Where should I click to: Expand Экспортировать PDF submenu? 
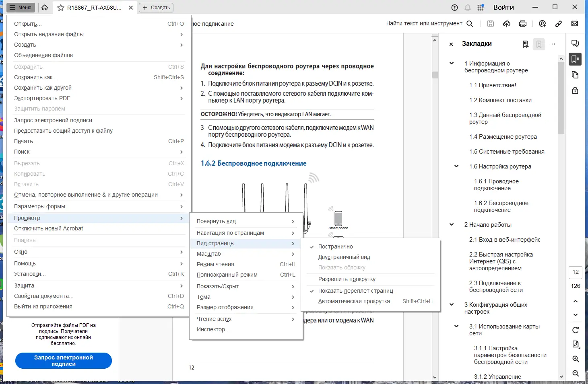click(x=99, y=98)
